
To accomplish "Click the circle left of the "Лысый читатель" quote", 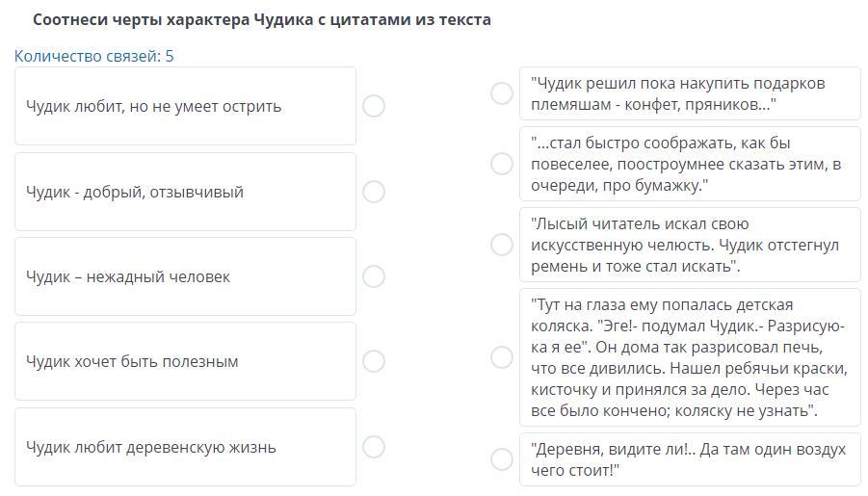I will pyautogui.click(x=502, y=245).
